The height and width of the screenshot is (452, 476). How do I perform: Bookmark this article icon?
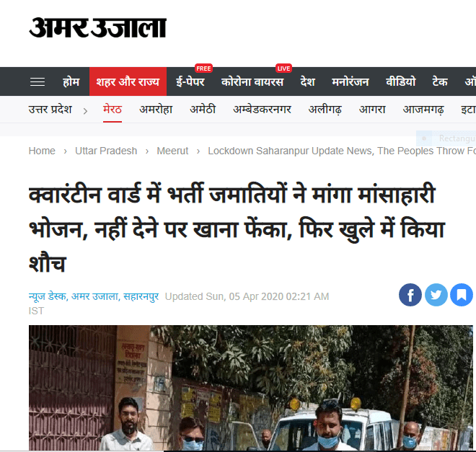462,295
